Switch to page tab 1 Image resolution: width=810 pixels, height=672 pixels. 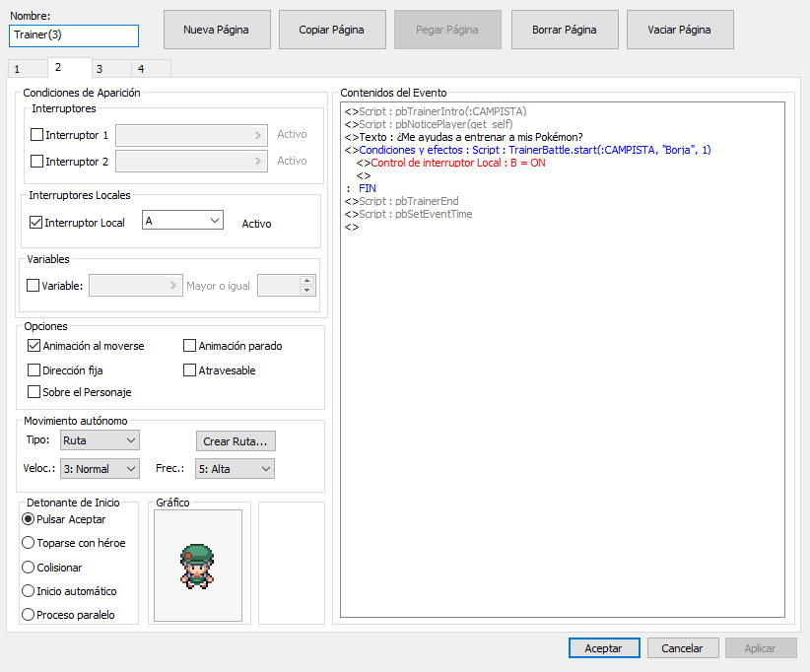pyautogui.click(x=28, y=69)
